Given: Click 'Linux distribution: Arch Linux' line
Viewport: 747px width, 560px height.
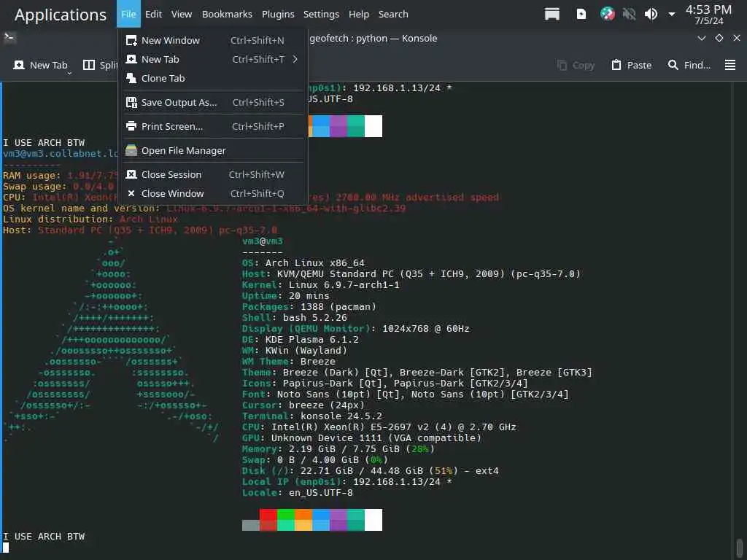Looking at the screenshot, I should pos(90,219).
